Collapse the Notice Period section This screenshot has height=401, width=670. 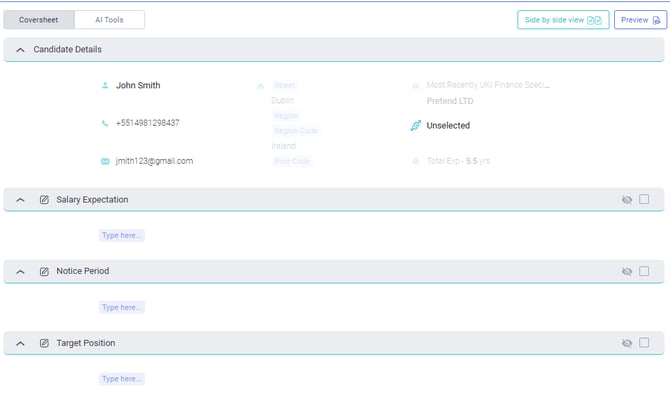20,271
